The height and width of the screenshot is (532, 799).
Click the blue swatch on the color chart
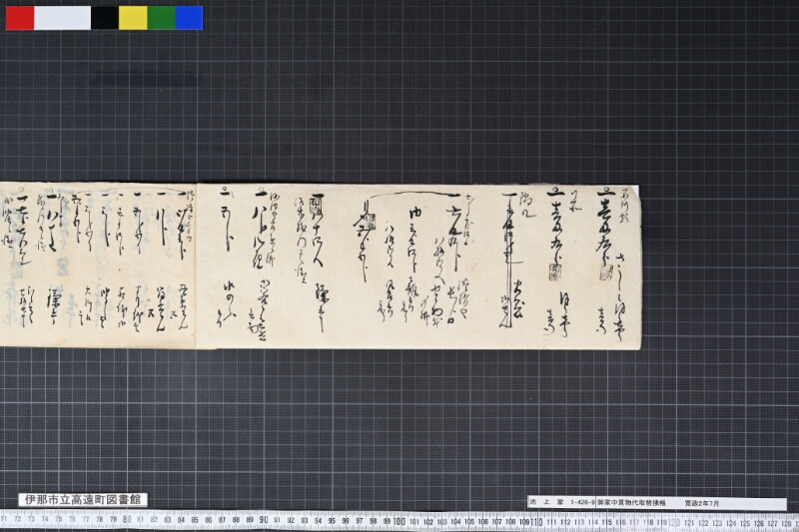tap(189, 18)
